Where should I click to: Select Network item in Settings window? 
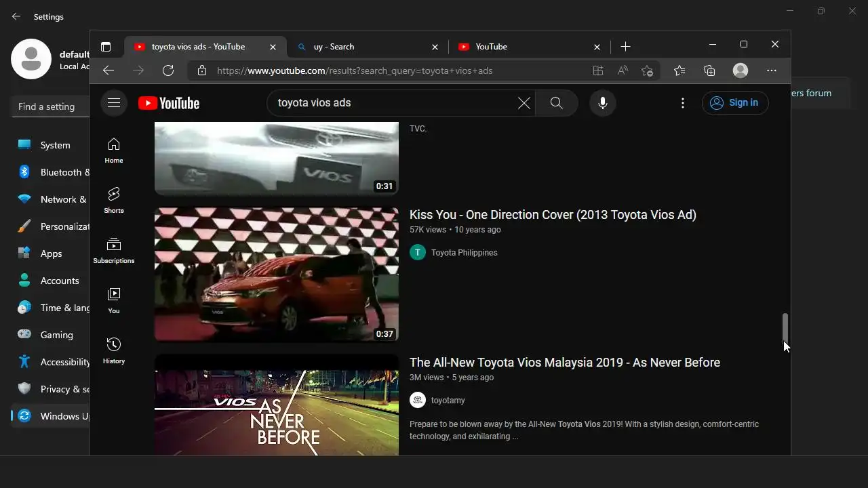click(x=51, y=199)
